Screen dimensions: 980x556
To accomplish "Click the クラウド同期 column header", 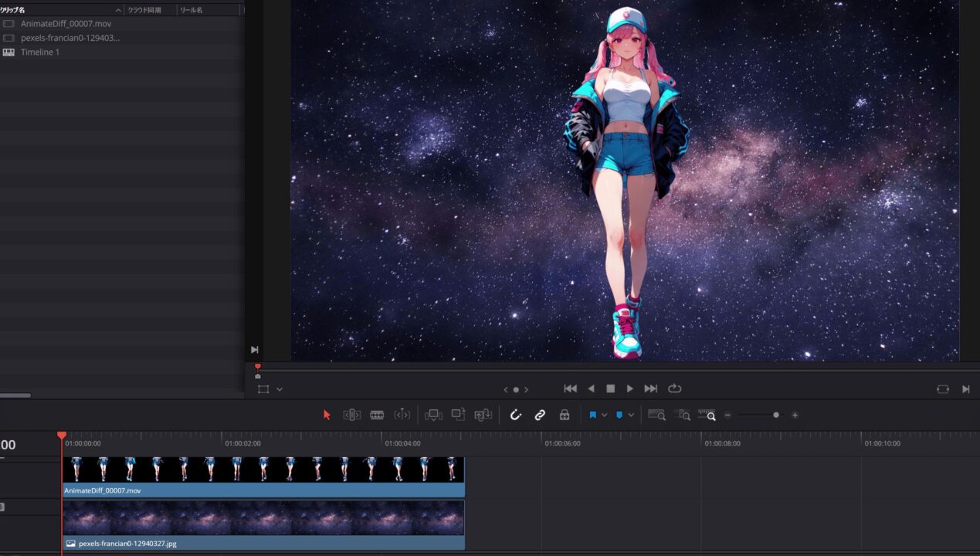I will [150, 10].
